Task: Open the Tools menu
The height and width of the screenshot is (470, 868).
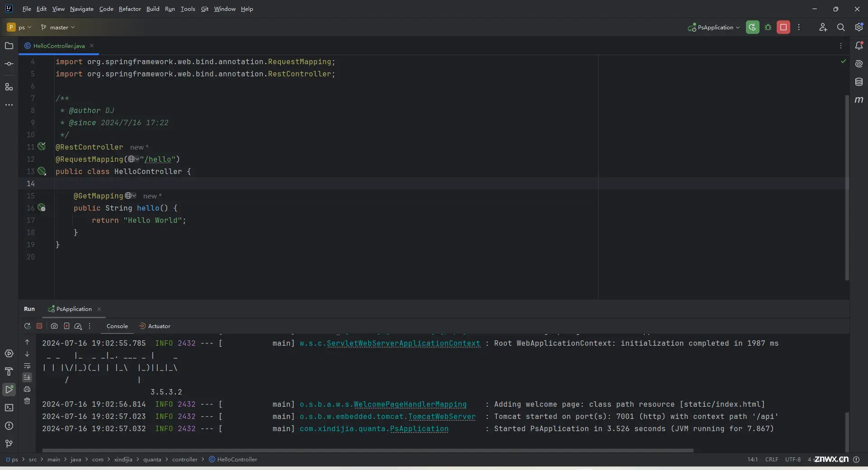Action: 188,9
